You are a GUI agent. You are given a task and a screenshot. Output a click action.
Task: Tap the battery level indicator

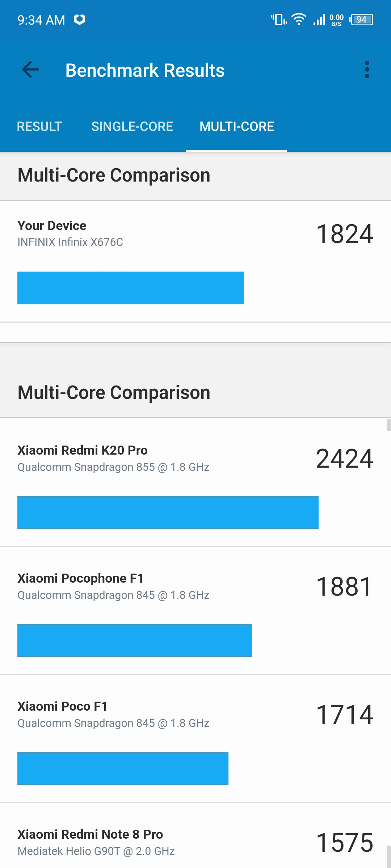(x=361, y=20)
